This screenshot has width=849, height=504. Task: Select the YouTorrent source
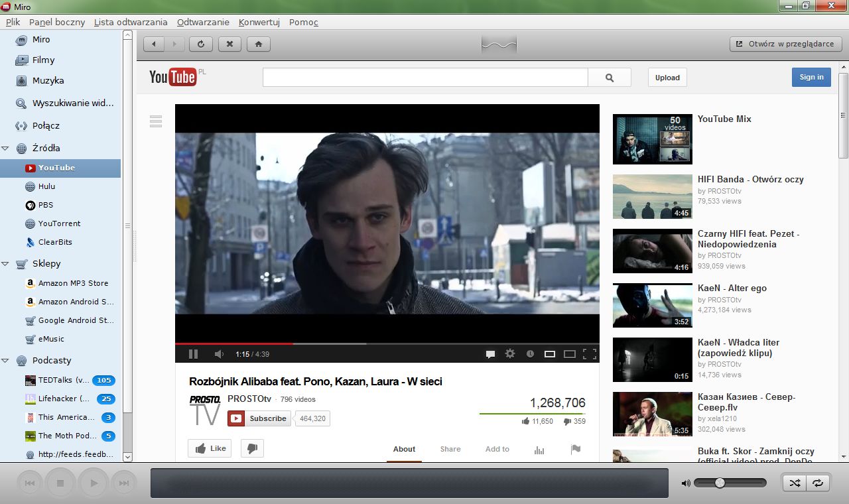click(60, 223)
